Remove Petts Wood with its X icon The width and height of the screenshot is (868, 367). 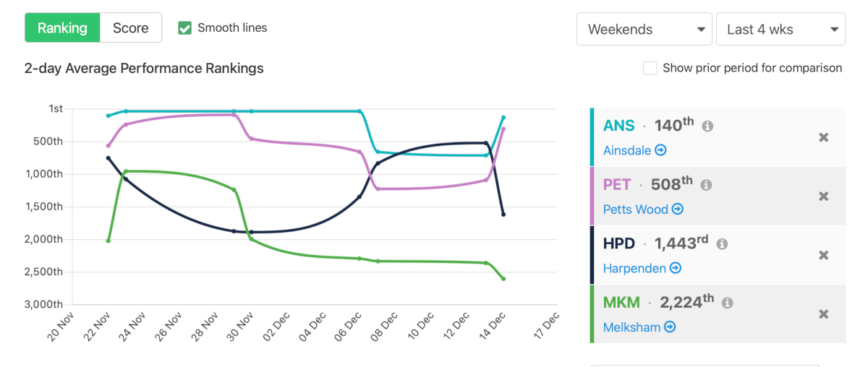[823, 197]
